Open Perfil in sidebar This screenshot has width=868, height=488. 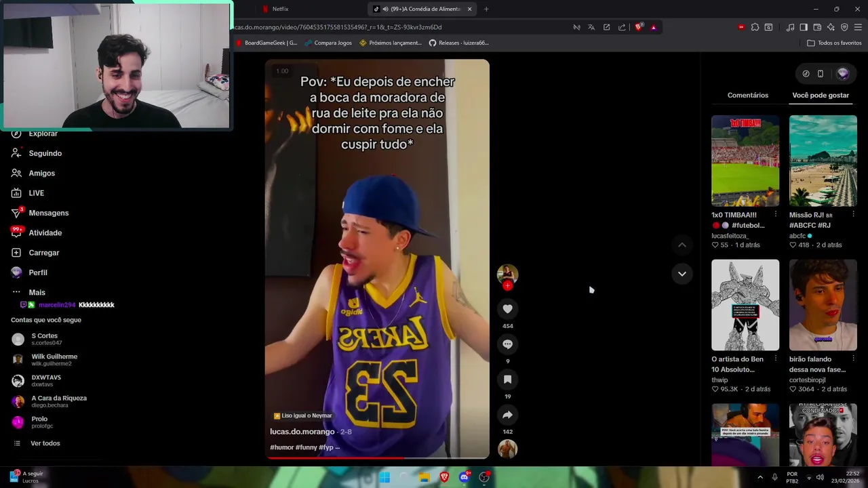pos(37,272)
